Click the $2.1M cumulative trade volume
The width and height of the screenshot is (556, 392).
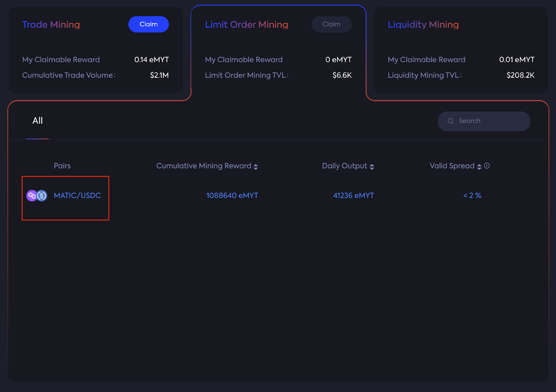click(160, 75)
